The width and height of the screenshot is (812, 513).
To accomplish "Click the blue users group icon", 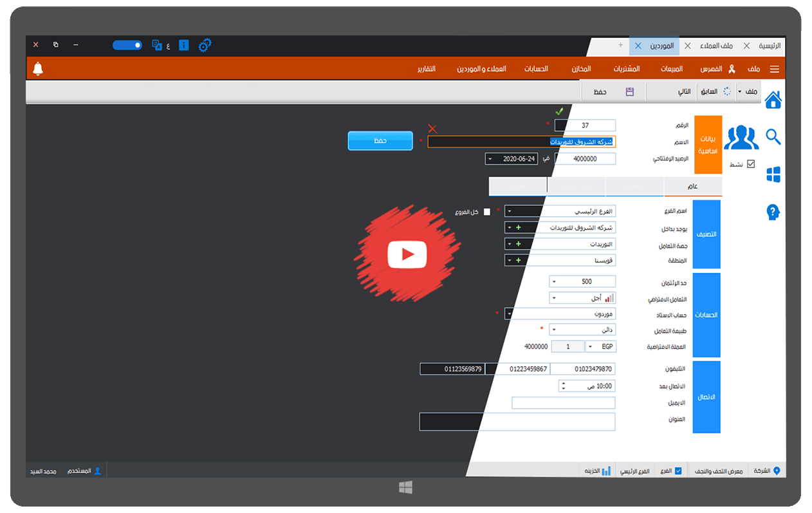I will pos(742,137).
